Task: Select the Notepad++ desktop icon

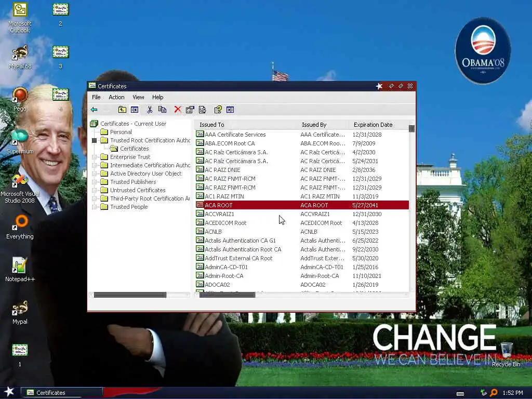Action: (x=20, y=270)
